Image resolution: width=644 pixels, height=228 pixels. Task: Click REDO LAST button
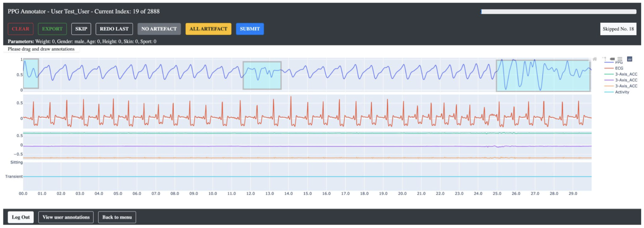(x=114, y=29)
